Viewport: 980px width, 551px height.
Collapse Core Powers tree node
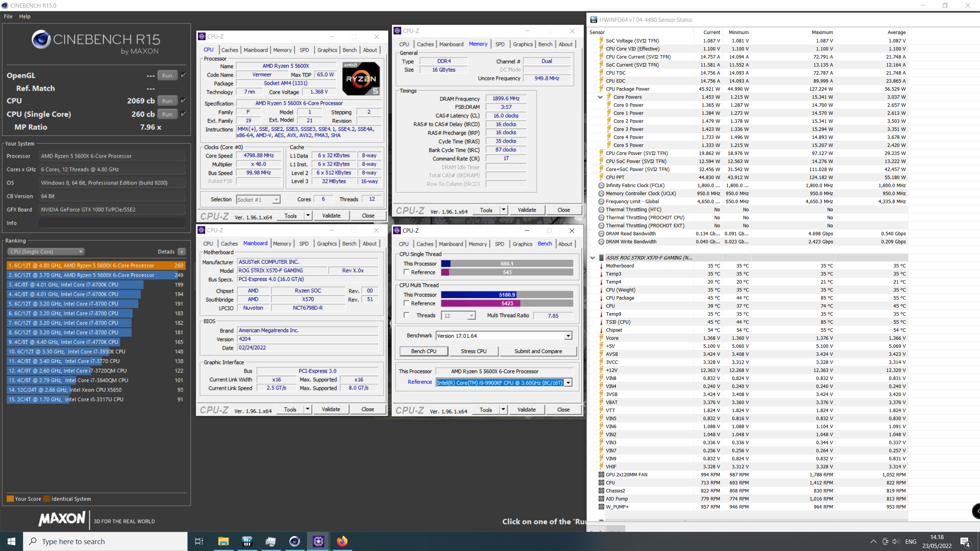pos(600,97)
